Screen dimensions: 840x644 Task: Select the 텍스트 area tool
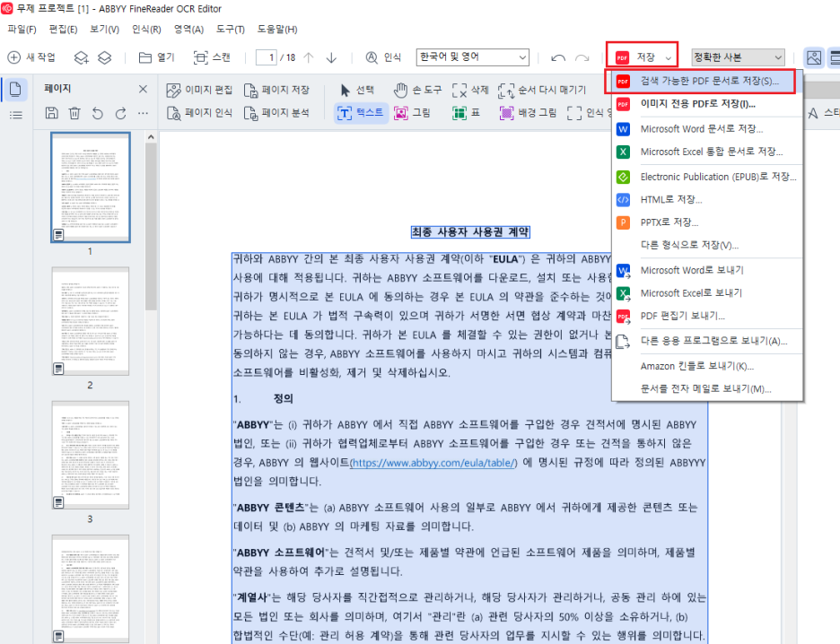tap(361, 113)
